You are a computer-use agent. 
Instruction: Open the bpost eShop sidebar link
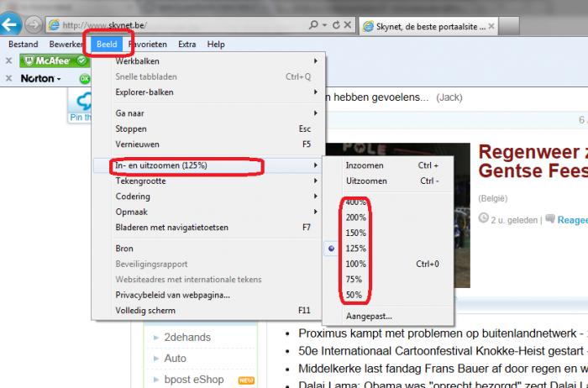tap(194, 380)
